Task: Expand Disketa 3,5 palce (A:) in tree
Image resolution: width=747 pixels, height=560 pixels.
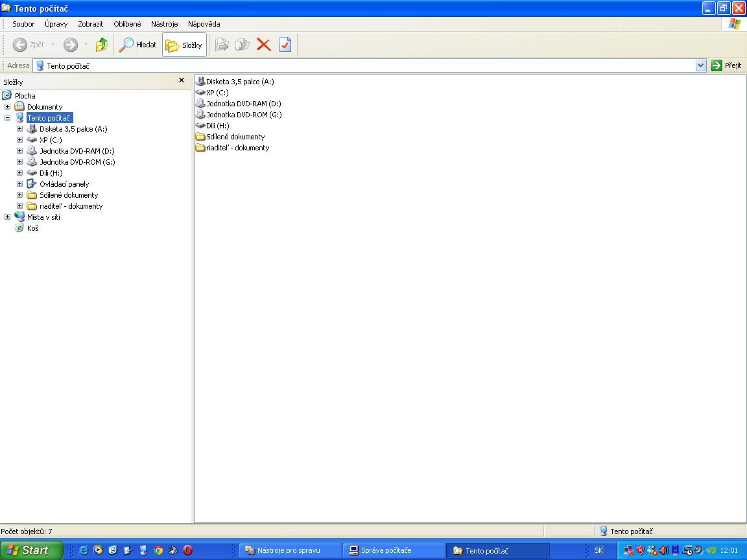Action: pos(19,128)
